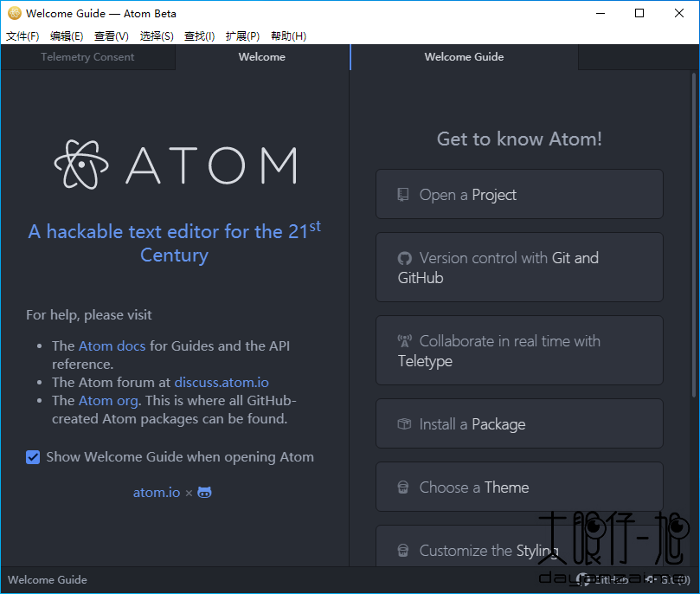Screen dimensions: 700x594
Task: Select the Welcome Guide tab
Action: [x=465, y=57]
